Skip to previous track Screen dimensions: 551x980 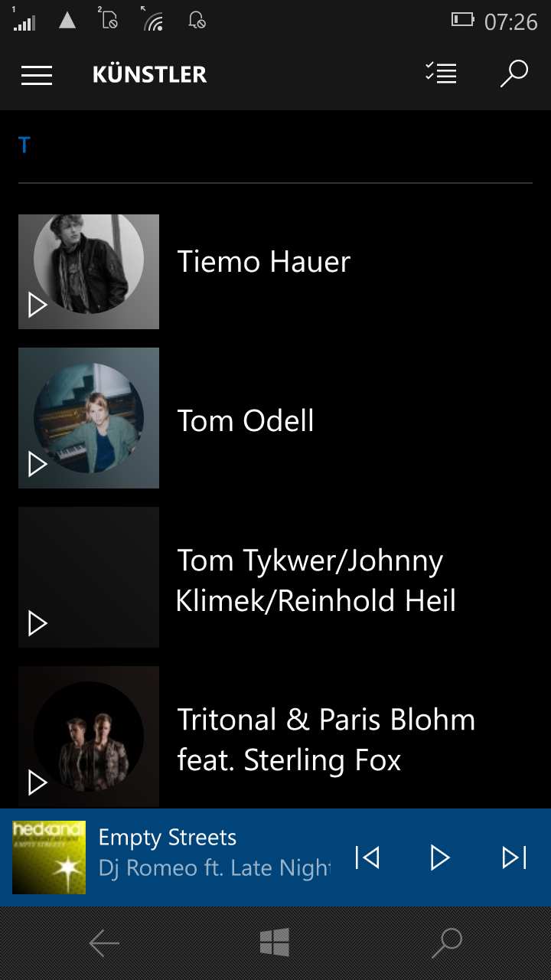[367, 857]
